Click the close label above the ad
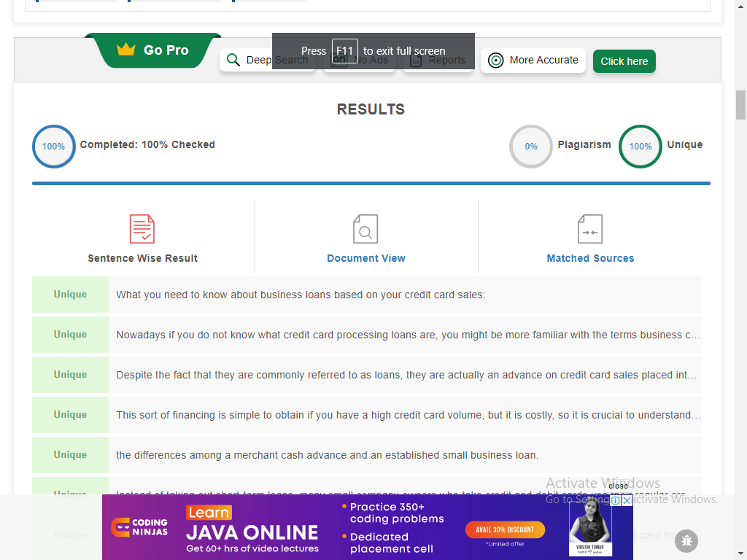Screen dimensions: 747x560 [x=618, y=486]
